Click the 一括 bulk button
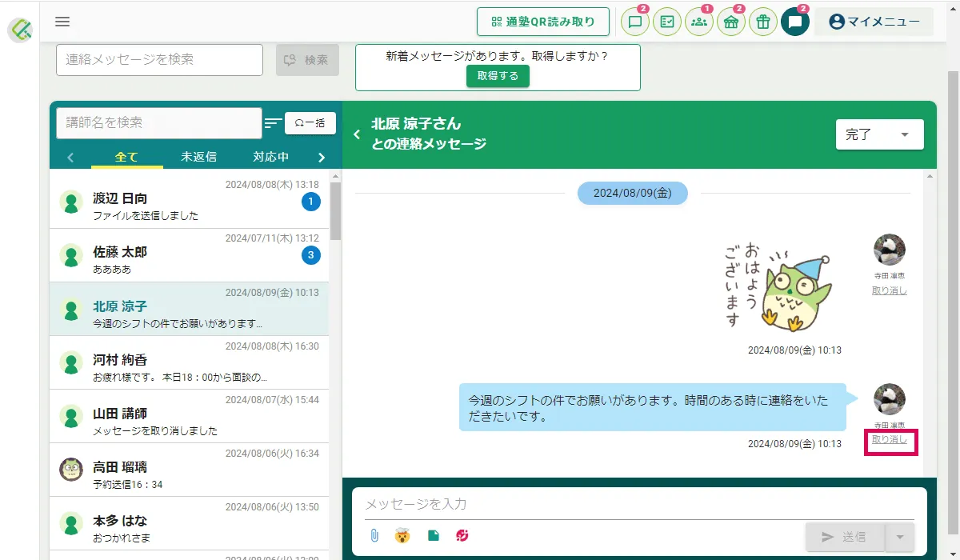Image resolution: width=960 pixels, height=560 pixels. pos(310,123)
